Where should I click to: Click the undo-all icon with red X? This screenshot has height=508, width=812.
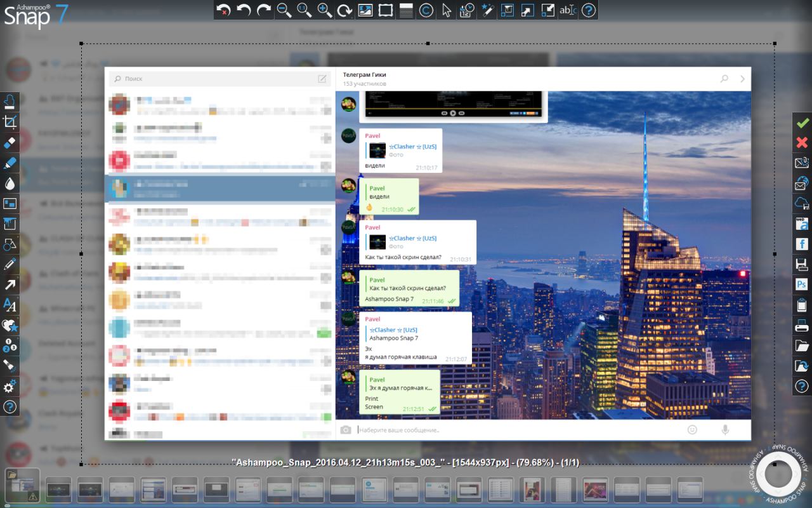click(x=223, y=10)
